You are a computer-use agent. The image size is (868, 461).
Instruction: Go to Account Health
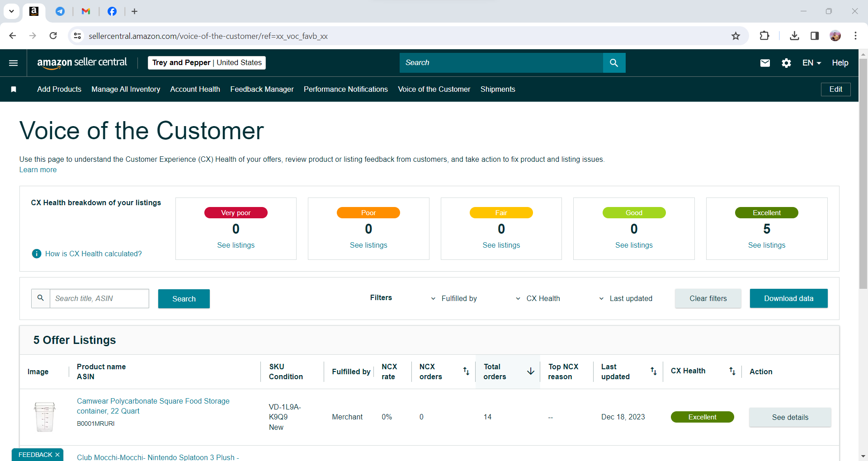(x=195, y=89)
